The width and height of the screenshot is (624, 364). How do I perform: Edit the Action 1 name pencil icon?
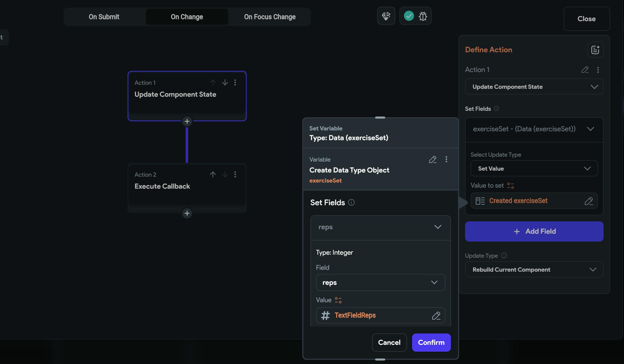pyautogui.click(x=585, y=70)
